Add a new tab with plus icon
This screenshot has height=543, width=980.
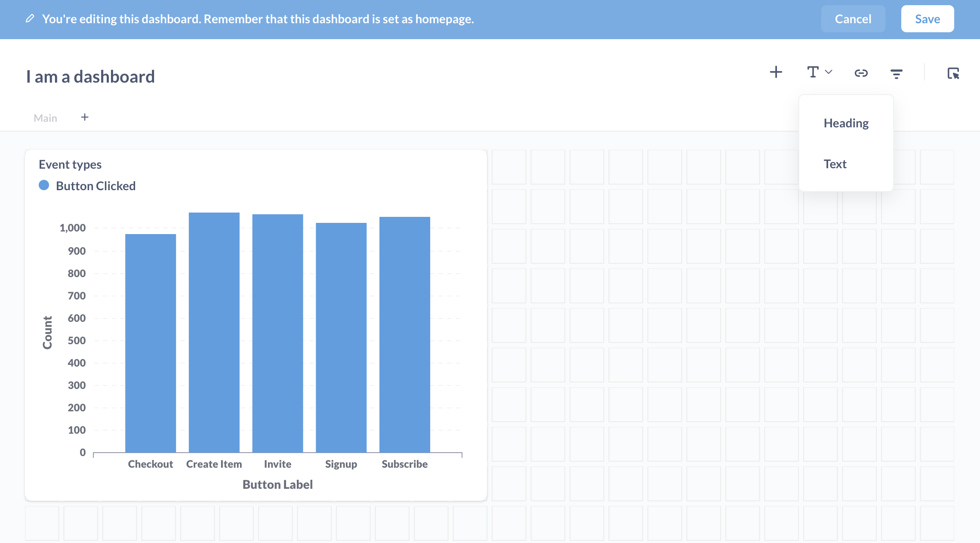pyautogui.click(x=85, y=117)
